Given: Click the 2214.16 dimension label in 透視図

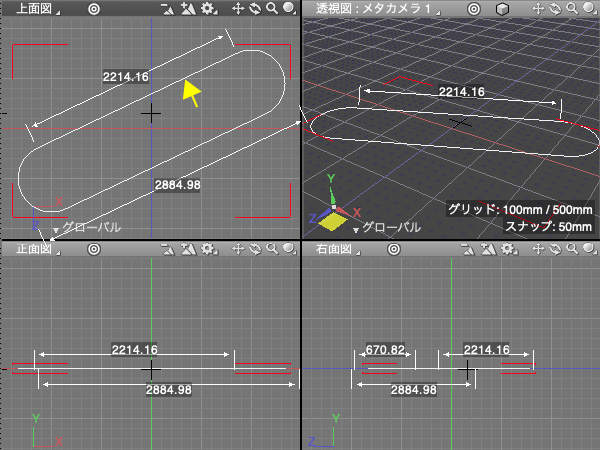Looking at the screenshot, I should click(x=461, y=92).
